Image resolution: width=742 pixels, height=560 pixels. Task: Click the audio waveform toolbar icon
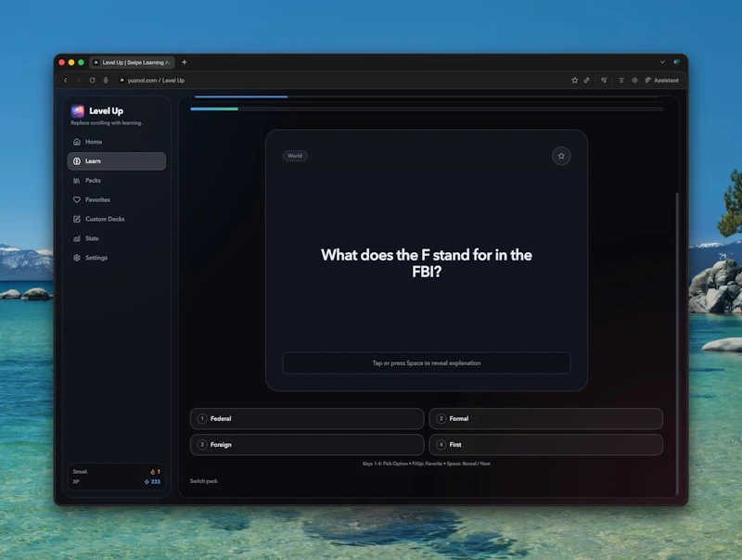point(634,81)
